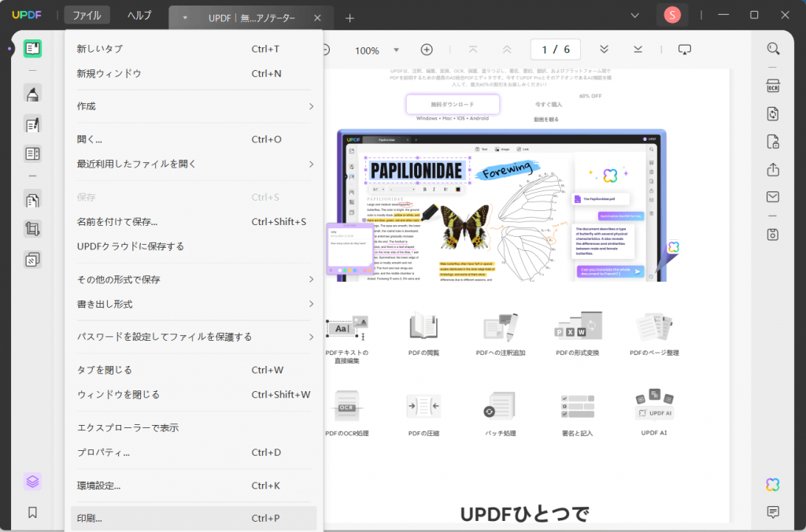This screenshot has height=532, width=806.
Task: Open プロパティ... from the menu
Action: (194, 453)
